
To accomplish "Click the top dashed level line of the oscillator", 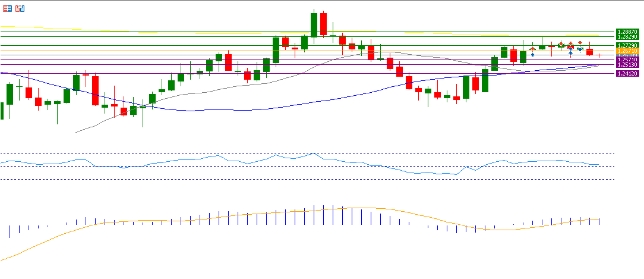I will coord(297,153).
